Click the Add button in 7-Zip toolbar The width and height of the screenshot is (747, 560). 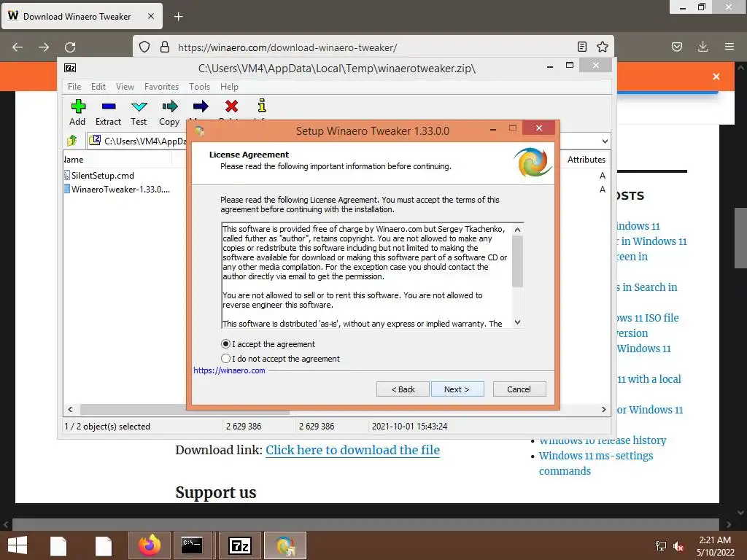tap(77, 112)
